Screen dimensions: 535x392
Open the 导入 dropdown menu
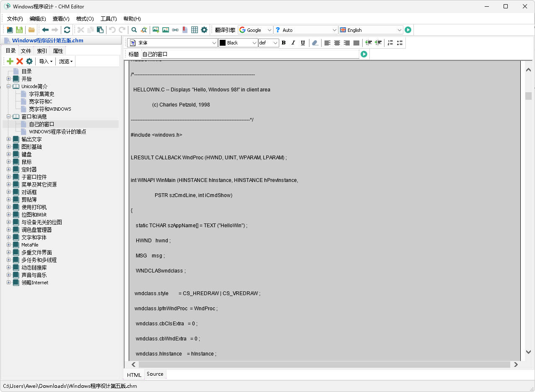[46, 61]
